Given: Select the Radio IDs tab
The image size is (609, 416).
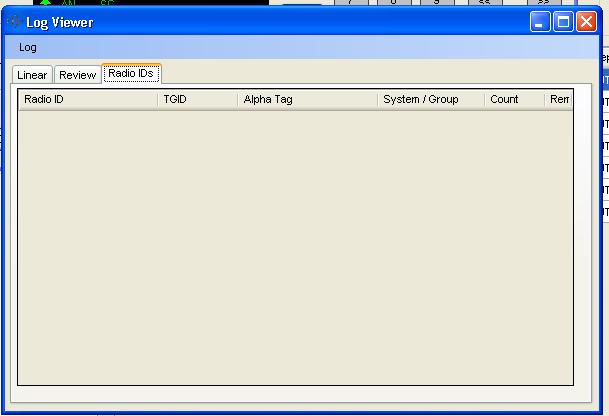Looking at the screenshot, I should (x=131, y=73).
